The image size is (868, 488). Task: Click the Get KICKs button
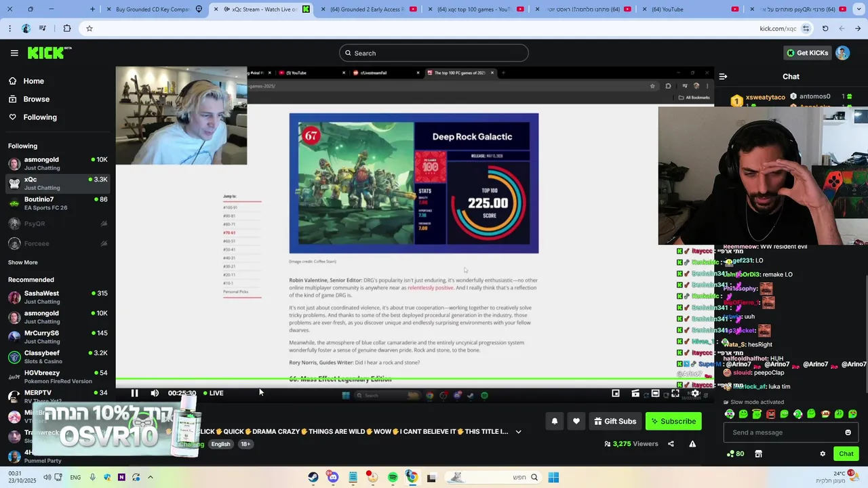pos(807,53)
